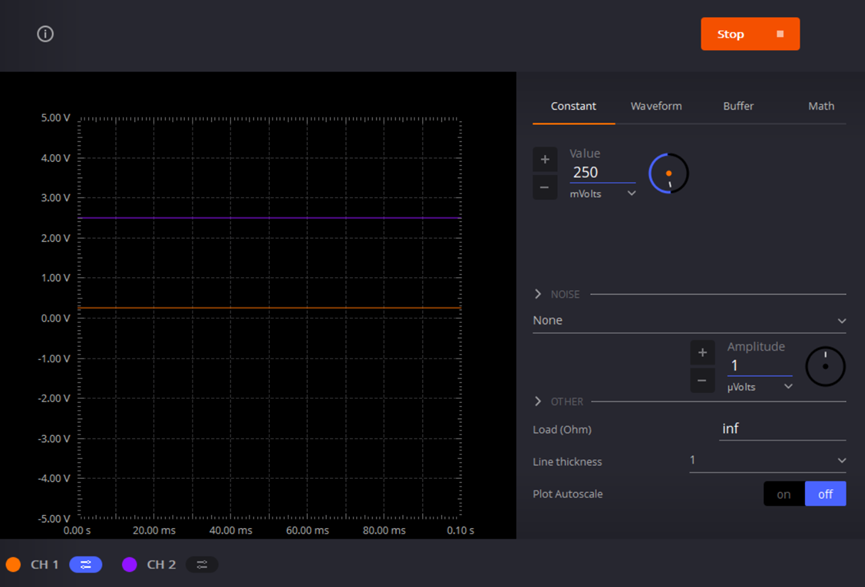The image size is (865, 587).
Task: Open CH 1 settings slider icon
Action: tap(86, 564)
